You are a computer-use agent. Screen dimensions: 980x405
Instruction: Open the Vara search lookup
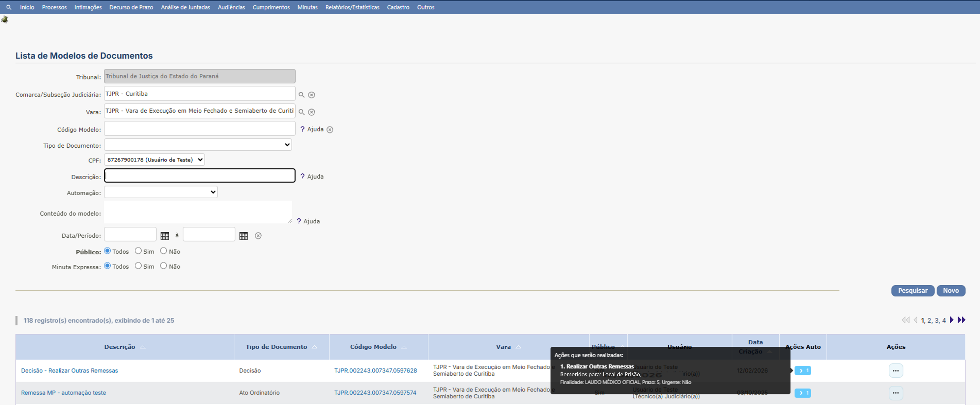click(x=301, y=112)
